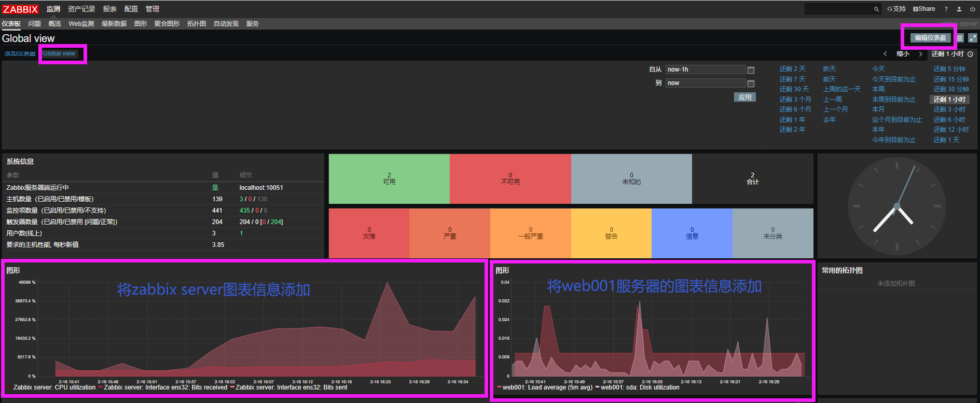980x403 pixels.
Task: Click the ZABBIX logo
Action: click(x=21, y=9)
